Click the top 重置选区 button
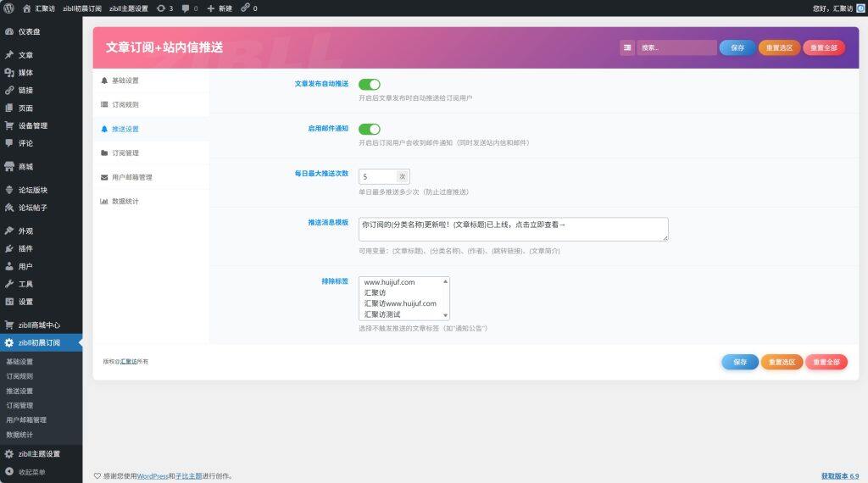The height and width of the screenshot is (483, 868). point(779,47)
